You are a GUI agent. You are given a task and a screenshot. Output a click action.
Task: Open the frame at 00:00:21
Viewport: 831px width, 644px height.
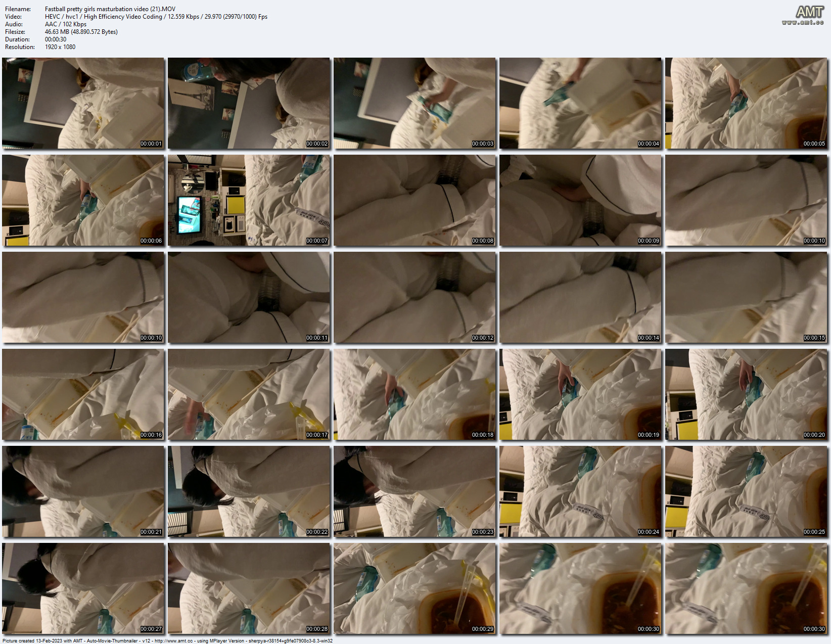tap(83, 491)
